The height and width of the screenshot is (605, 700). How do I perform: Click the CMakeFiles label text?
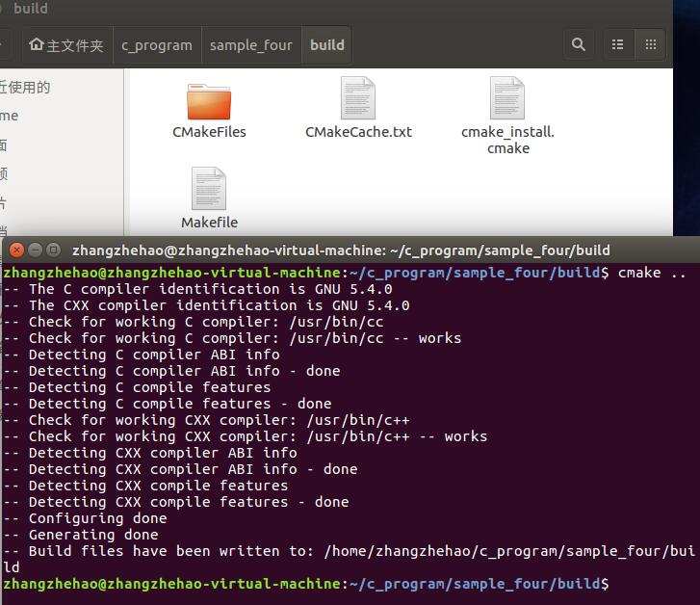click(x=209, y=132)
